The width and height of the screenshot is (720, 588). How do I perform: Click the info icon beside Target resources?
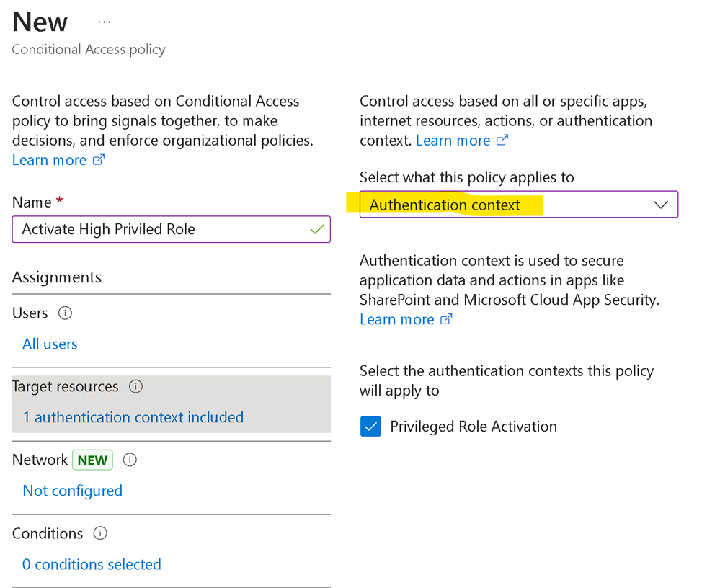click(x=135, y=387)
